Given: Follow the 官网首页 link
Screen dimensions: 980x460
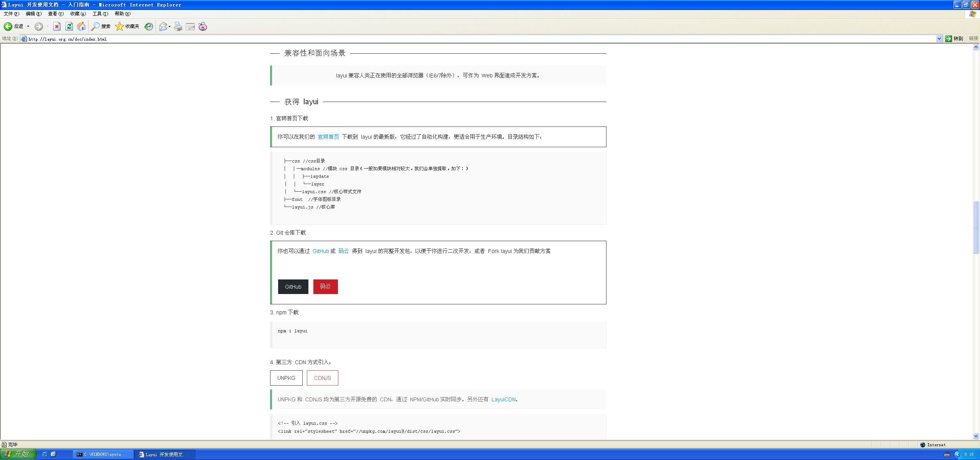Looking at the screenshot, I should (x=328, y=137).
